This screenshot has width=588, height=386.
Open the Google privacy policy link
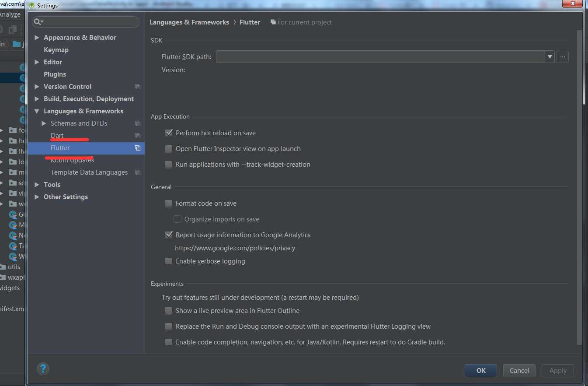point(235,248)
